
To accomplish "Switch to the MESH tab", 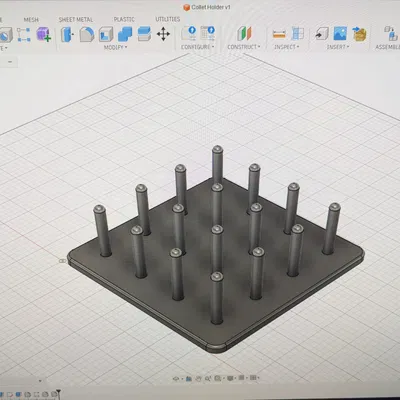I will [x=31, y=20].
